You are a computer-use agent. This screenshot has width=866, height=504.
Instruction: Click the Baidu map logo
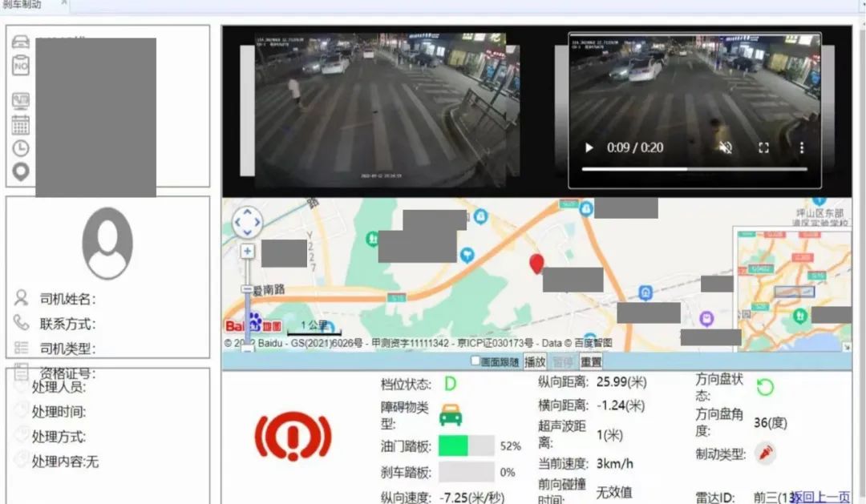253,324
